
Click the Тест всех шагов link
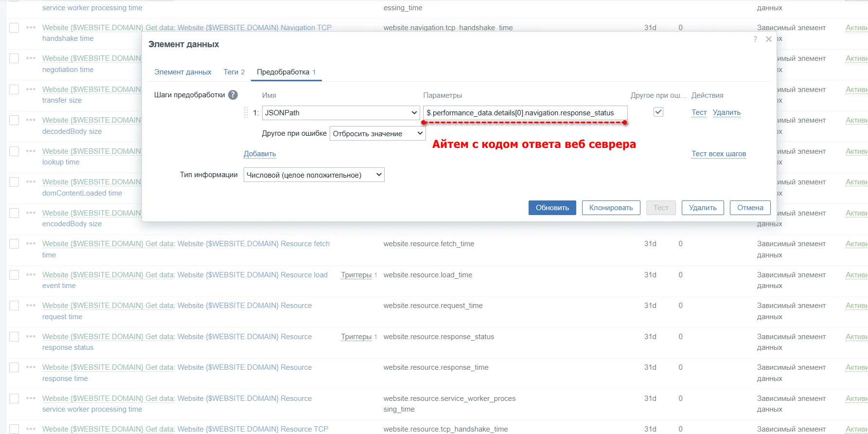pos(719,154)
